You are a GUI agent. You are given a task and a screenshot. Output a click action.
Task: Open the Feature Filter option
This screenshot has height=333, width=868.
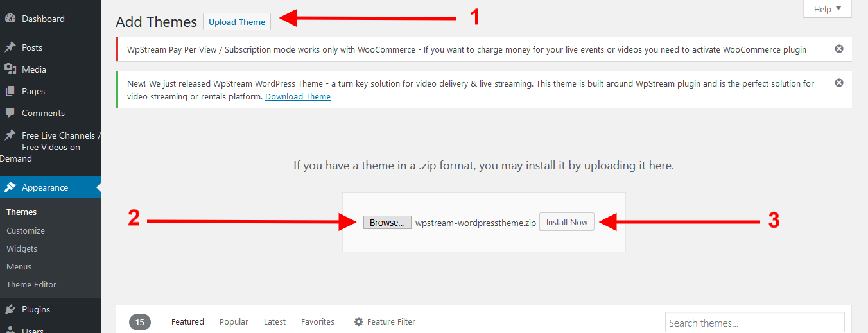coord(385,321)
